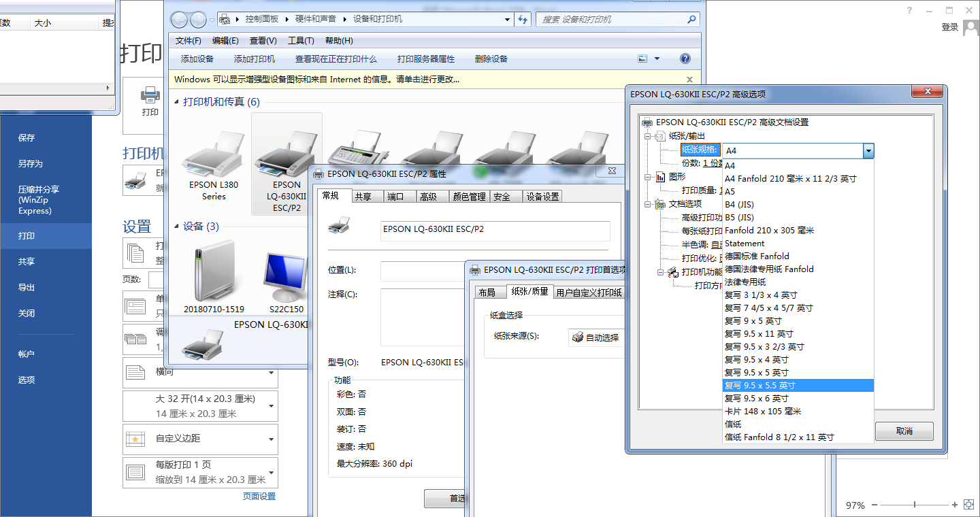Collapse the 设备 (3) group

[177, 227]
